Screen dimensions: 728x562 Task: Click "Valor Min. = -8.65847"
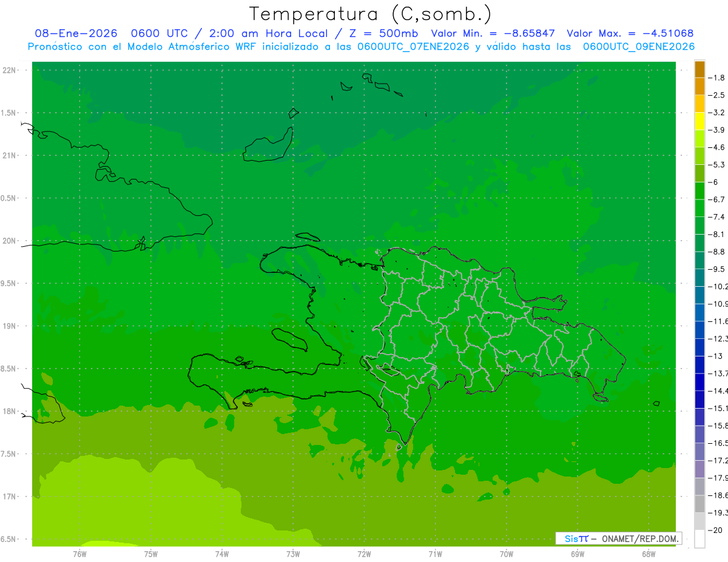point(493,34)
